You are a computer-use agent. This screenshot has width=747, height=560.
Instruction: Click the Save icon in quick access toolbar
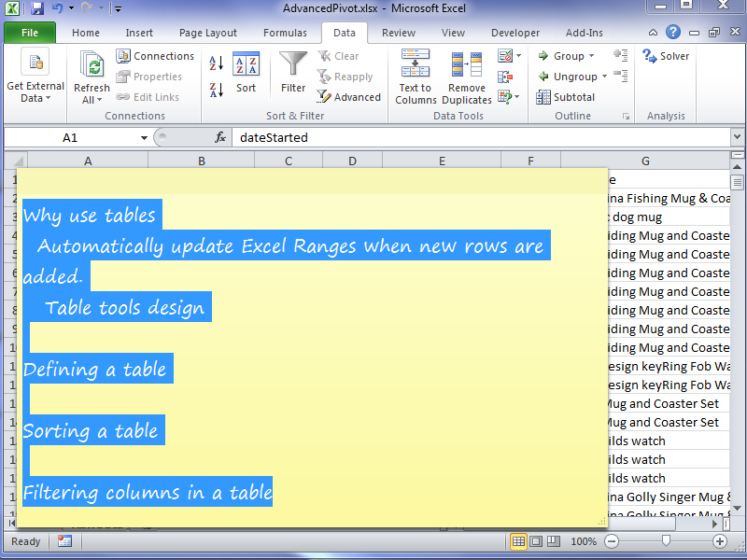37,8
